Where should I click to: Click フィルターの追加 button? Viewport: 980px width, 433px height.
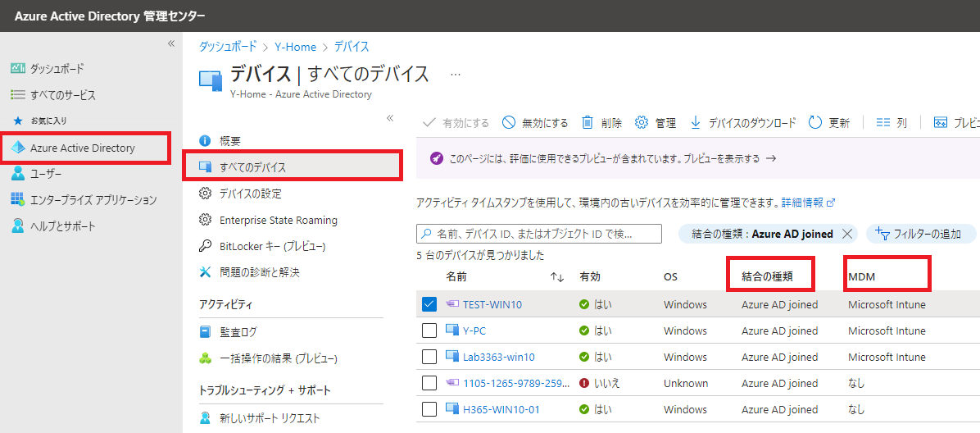921,234
